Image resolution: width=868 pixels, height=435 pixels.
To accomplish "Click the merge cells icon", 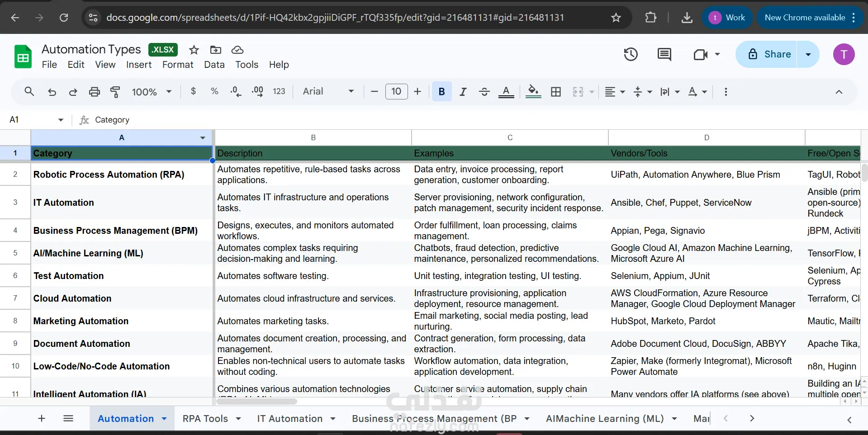I will [x=578, y=92].
